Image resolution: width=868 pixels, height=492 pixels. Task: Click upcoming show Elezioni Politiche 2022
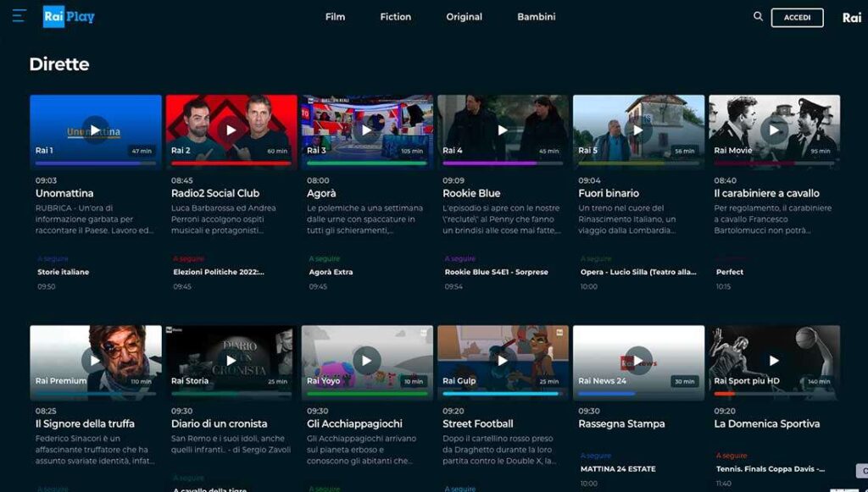219,272
